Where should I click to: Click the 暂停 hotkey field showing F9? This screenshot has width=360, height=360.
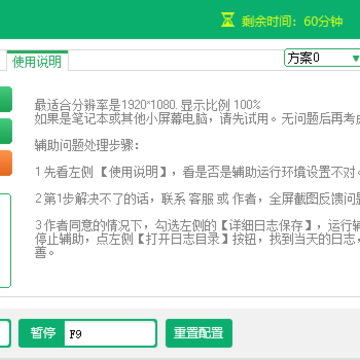pyautogui.click(x=110, y=333)
